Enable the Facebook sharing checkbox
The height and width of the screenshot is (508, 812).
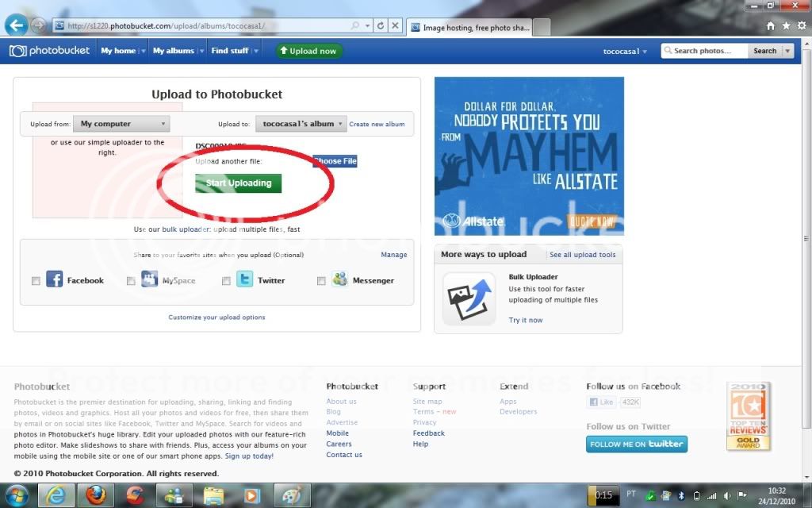click(36, 281)
